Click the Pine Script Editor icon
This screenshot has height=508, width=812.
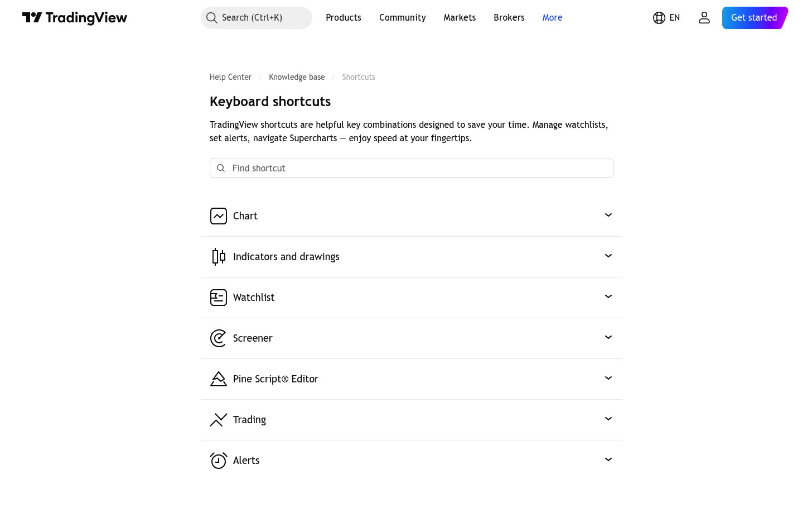point(219,379)
